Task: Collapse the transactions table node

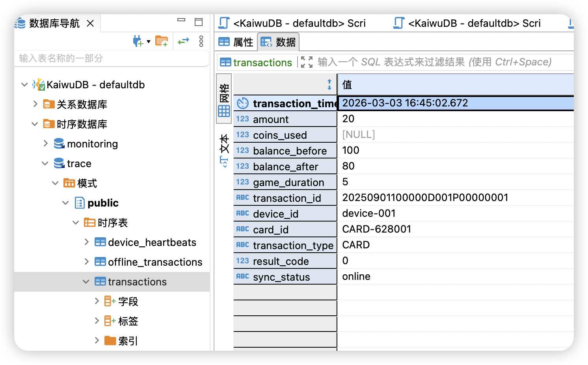Action: pos(86,281)
